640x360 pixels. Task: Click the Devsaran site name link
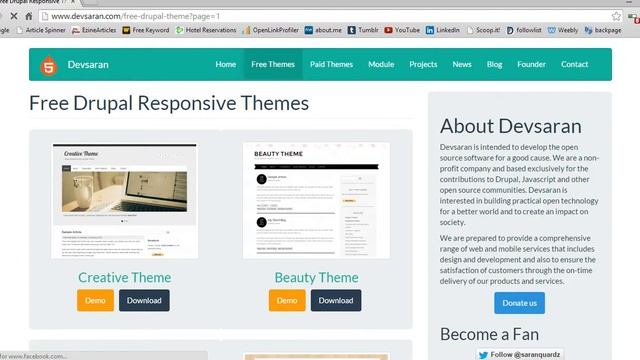coord(88,65)
